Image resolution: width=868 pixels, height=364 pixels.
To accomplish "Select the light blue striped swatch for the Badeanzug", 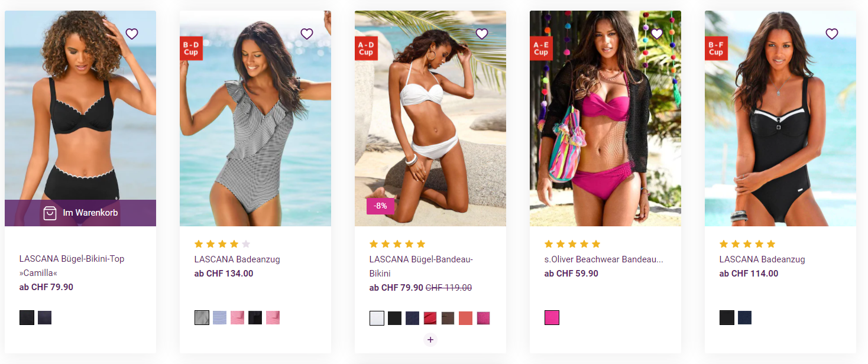I will point(219,318).
